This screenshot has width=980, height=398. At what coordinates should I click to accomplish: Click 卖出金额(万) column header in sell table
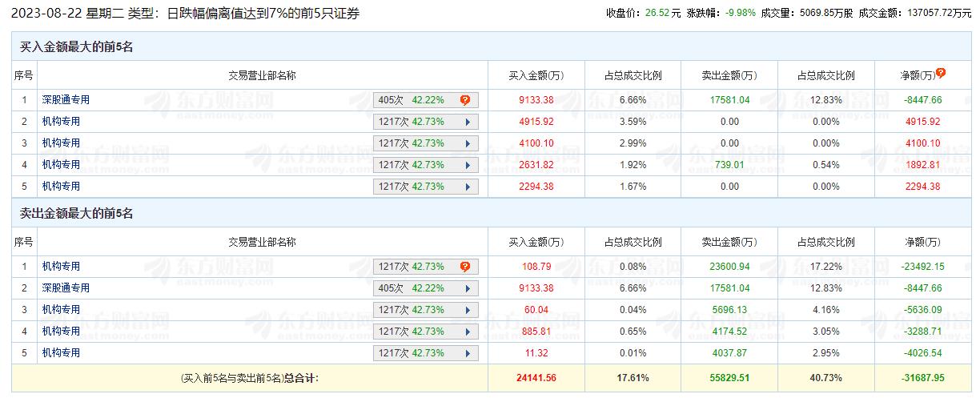click(x=729, y=243)
